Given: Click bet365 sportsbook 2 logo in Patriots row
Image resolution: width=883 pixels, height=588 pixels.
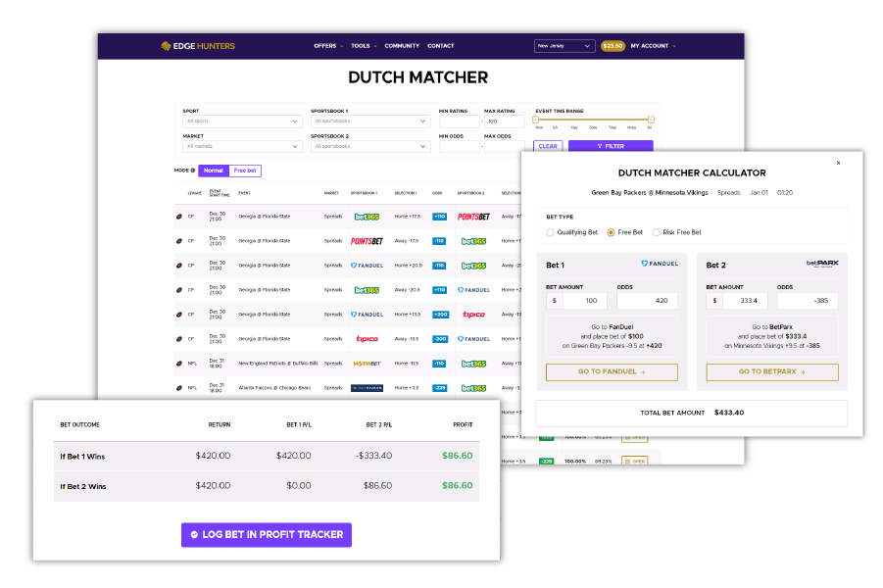Looking at the screenshot, I should point(473,364).
